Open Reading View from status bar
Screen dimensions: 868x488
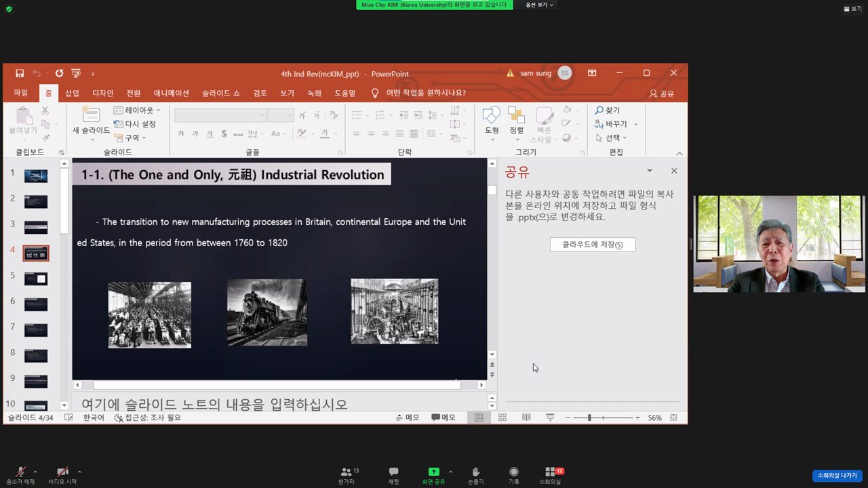(526, 418)
